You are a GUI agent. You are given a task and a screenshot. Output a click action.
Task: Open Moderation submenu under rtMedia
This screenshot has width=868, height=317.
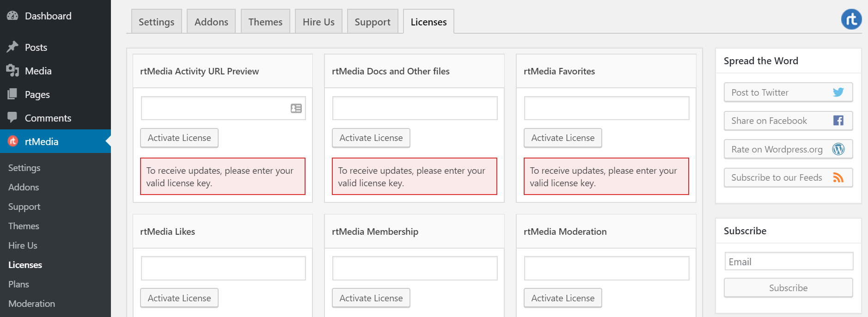(31, 304)
